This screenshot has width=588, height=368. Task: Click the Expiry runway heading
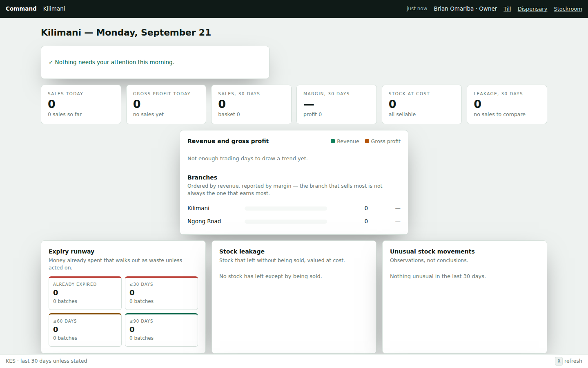coord(71,251)
